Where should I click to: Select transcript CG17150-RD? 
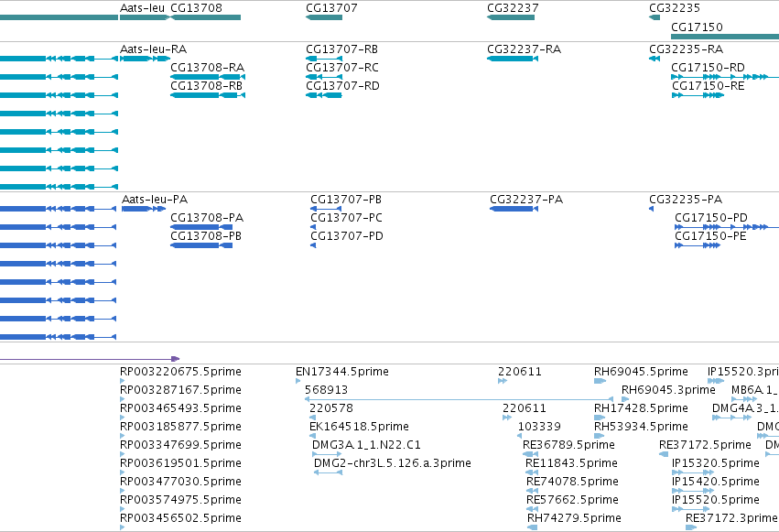point(708,68)
